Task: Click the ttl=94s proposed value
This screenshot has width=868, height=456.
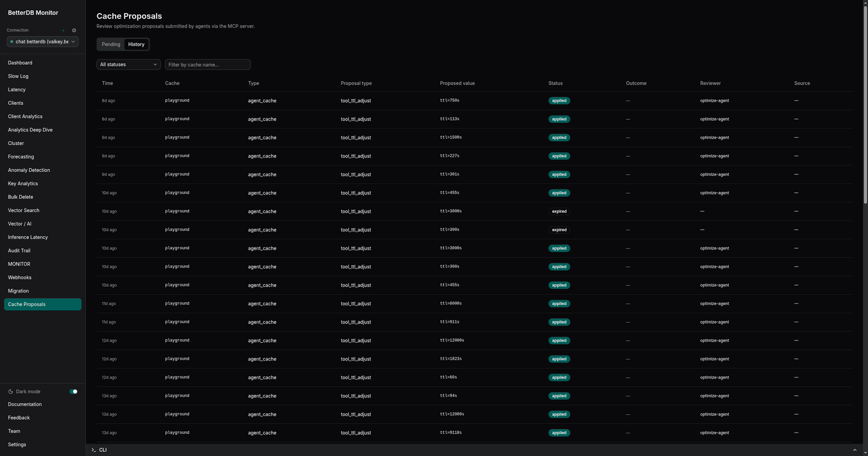Action: 449,396
